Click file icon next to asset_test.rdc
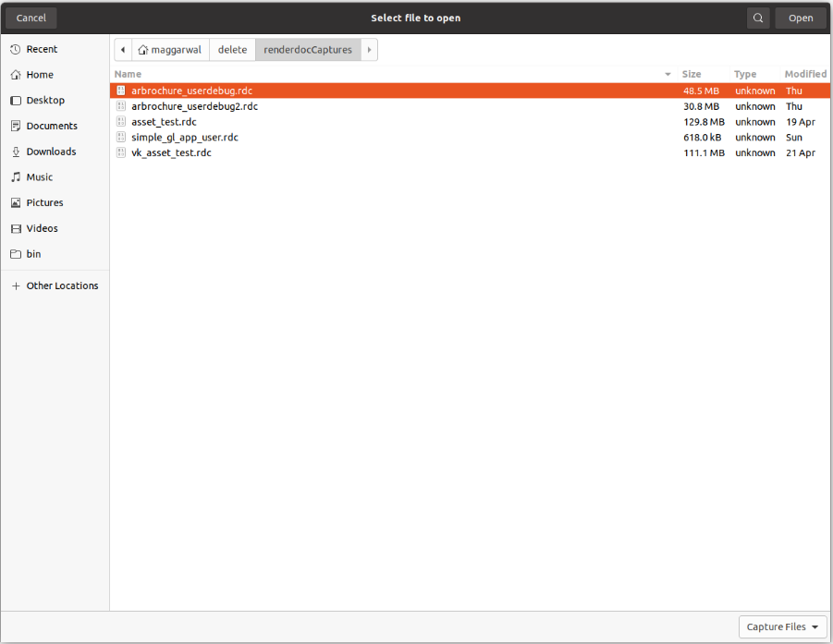 121,122
